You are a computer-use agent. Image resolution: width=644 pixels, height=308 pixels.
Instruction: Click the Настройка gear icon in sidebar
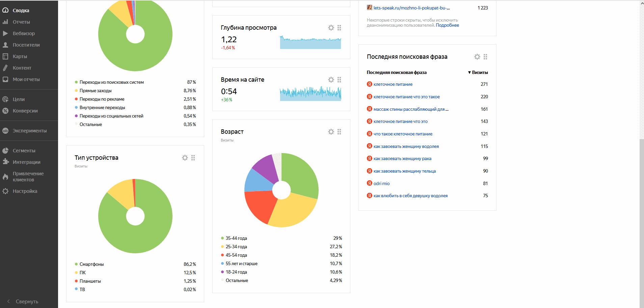pos(5,191)
